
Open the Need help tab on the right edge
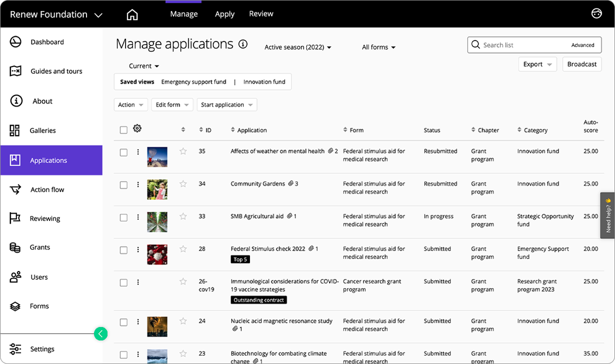tap(607, 215)
